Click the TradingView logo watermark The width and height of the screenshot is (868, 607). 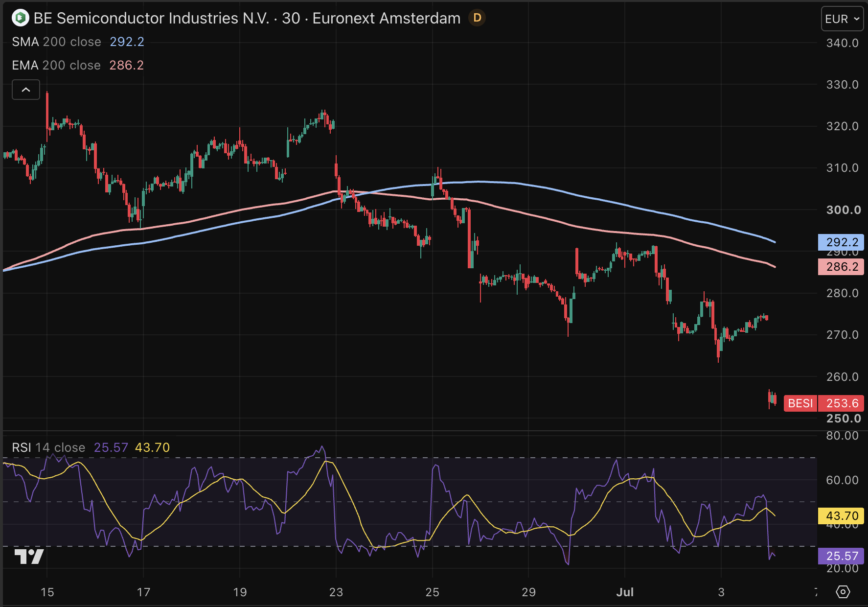29,557
